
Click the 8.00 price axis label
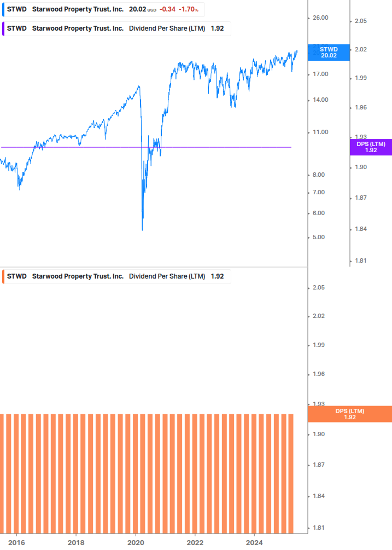[x=319, y=175]
